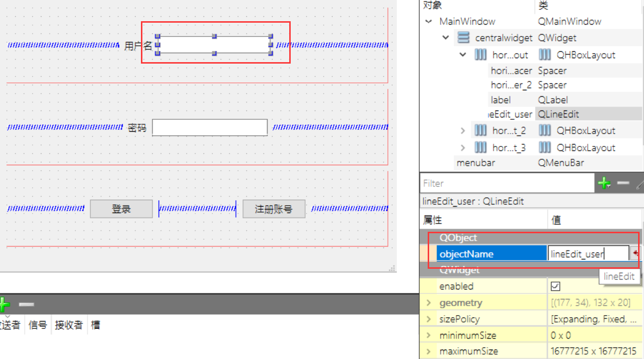The width and height of the screenshot is (644, 359).
Task: Select the horizontal spacer before 用户名 label
Action: (63, 45)
